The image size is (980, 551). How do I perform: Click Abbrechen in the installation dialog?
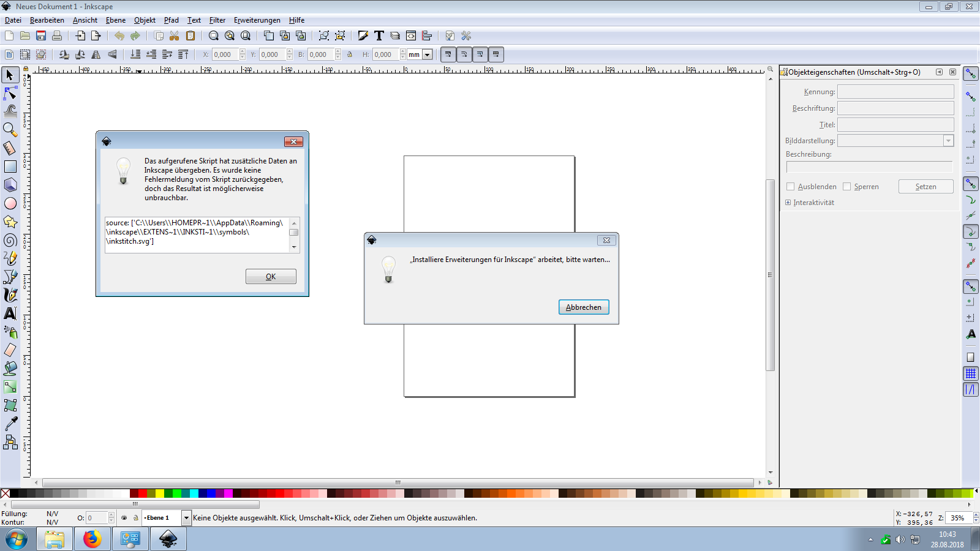(582, 307)
